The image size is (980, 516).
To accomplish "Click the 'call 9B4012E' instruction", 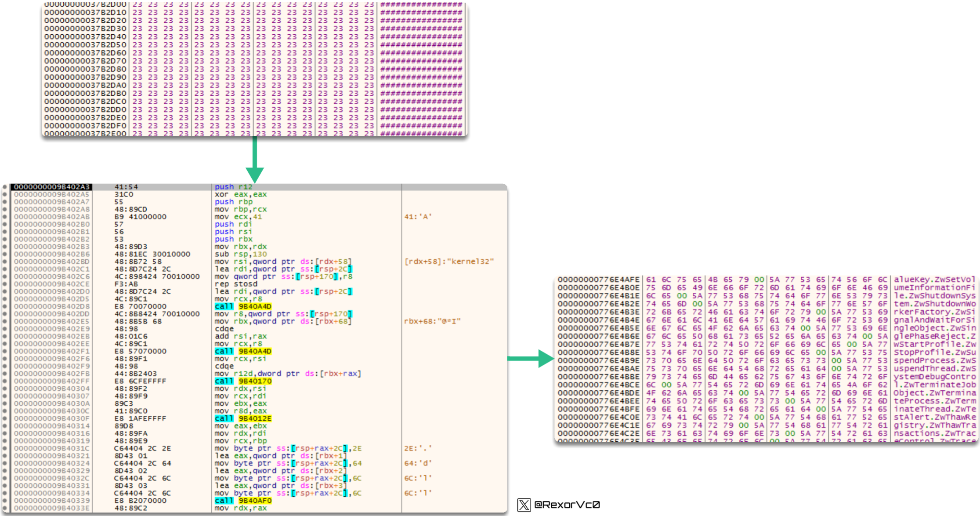I will coord(243,419).
